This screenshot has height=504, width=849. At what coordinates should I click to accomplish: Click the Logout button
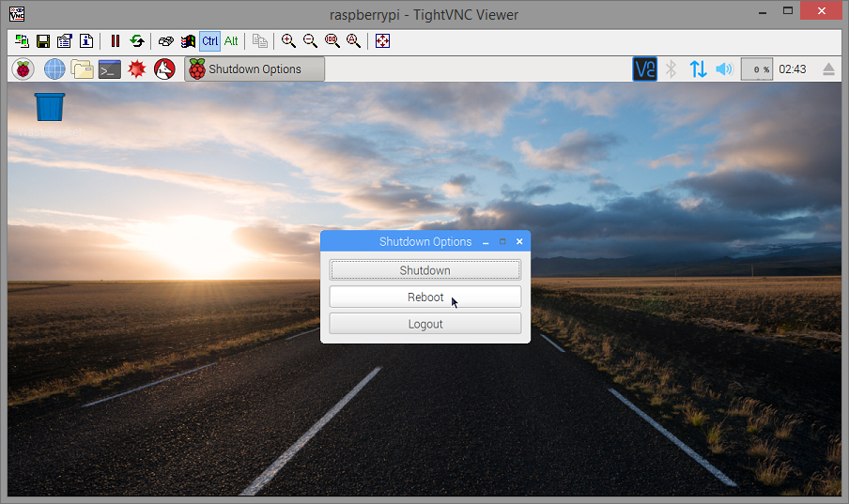pyautogui.click(x=425, y=324)
